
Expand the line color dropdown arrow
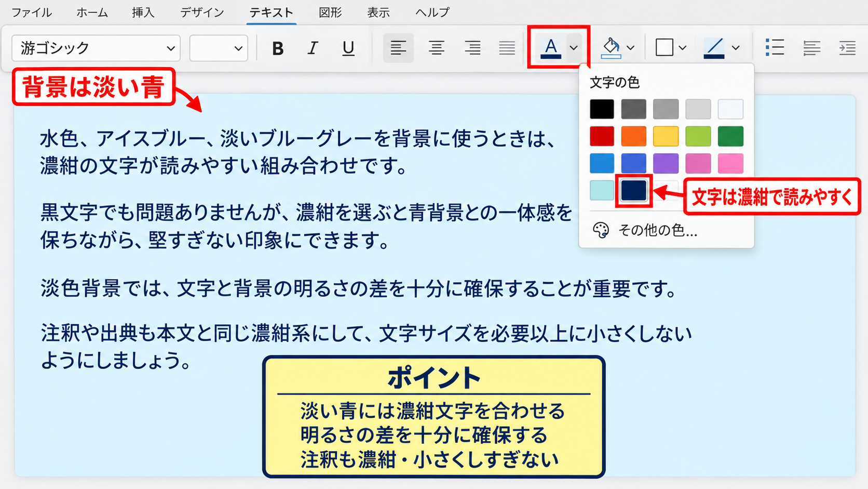coord(735,48)
